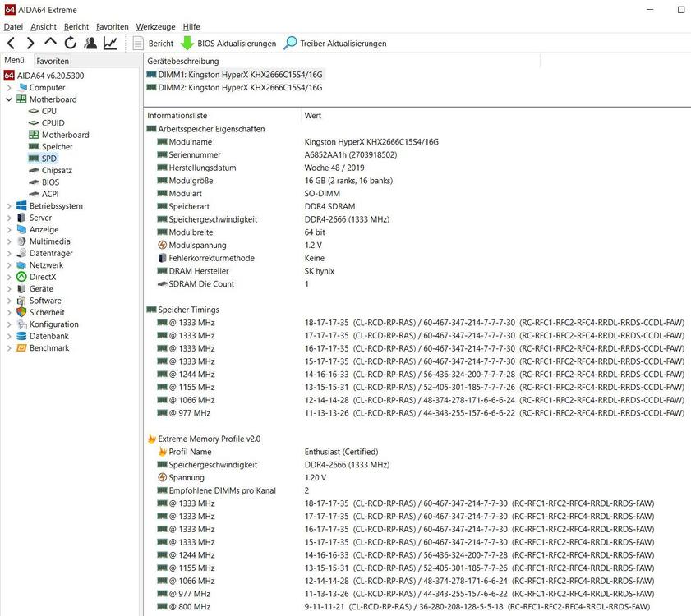The image size is (691, 616).
Task: Select Chipsatz in the Motherboard tree
Action: pos(57,170)
